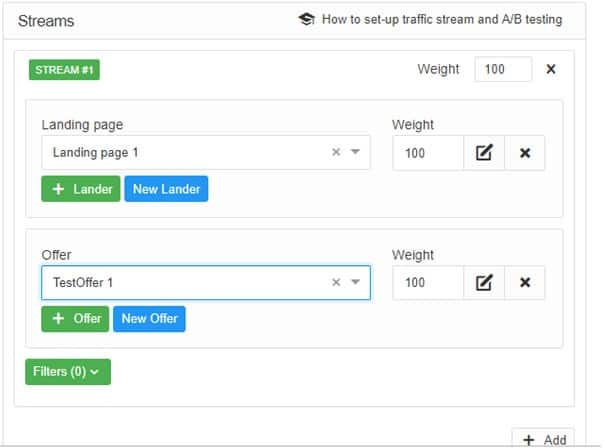Open the Landing page dropdown arrow
Viewport: 605px width, 448px height.
coord(355,153)
